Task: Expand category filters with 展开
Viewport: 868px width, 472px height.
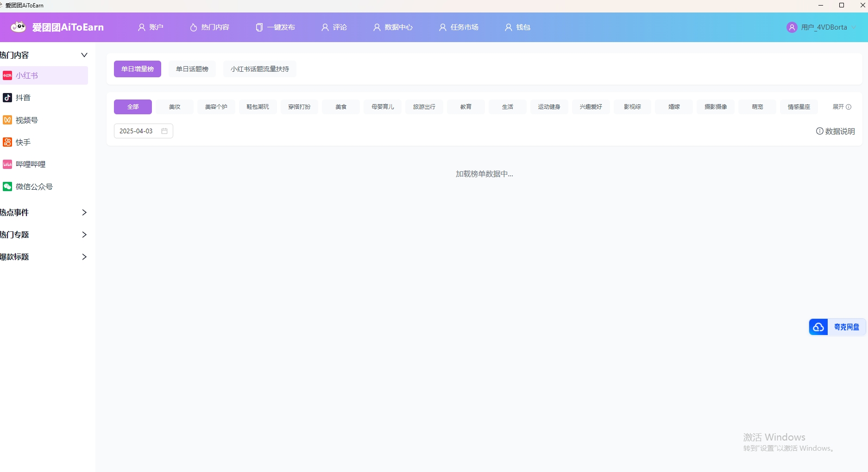Action: coord(841,107)
